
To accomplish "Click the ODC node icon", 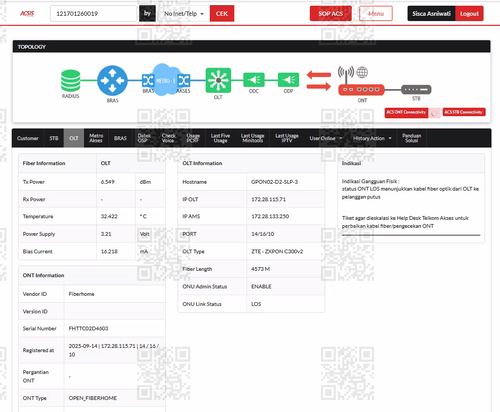I will pyautogui.click(x=254, y=80).
